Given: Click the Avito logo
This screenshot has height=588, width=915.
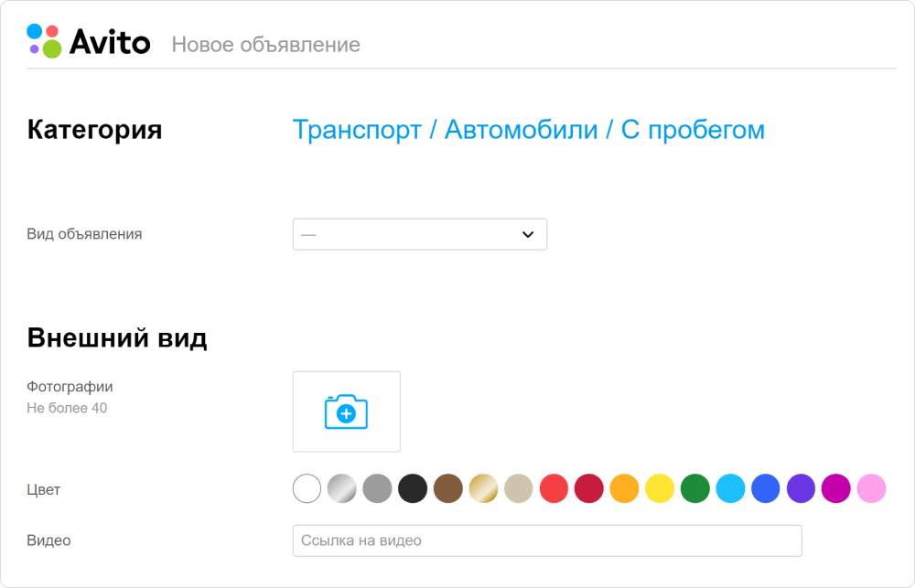Looking at the screenshot, I should tap(89, 41).
